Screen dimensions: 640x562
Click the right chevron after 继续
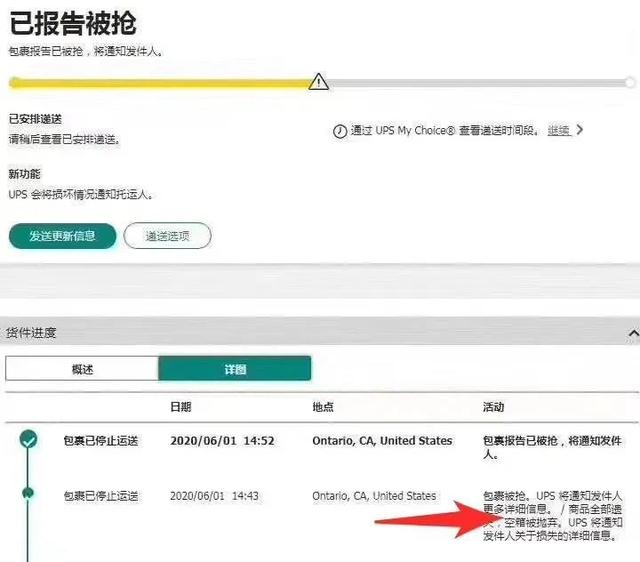coord(580,130)
